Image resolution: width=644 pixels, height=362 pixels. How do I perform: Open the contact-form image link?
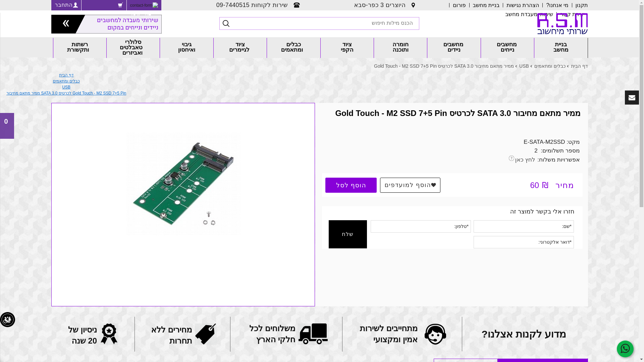point(144,5)
